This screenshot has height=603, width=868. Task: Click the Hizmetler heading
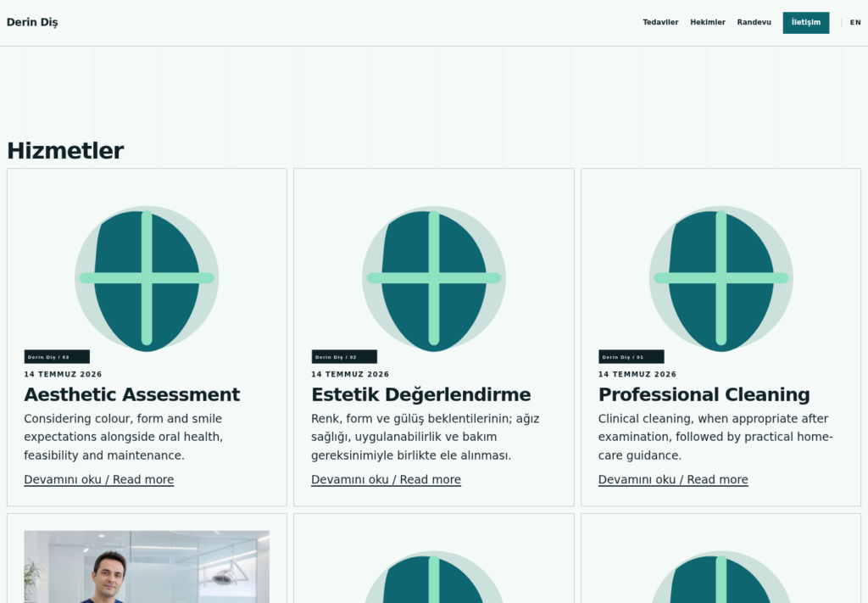tap(65, 151)
